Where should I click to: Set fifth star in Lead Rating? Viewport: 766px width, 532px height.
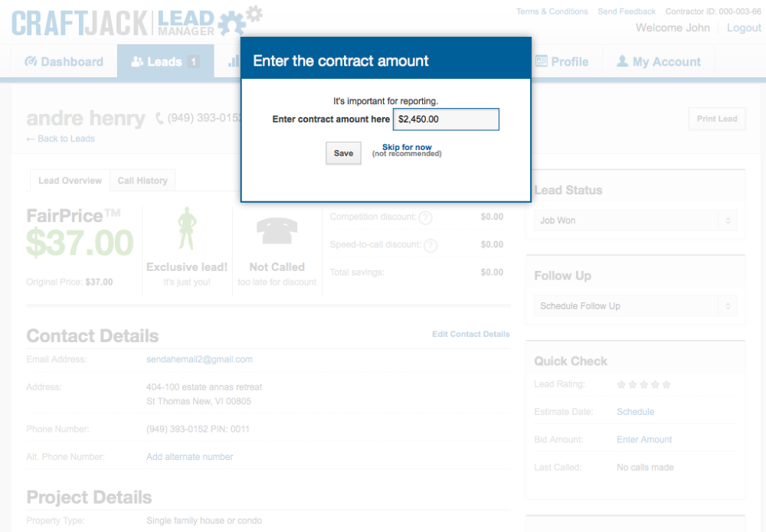click(x=666, y=384)
